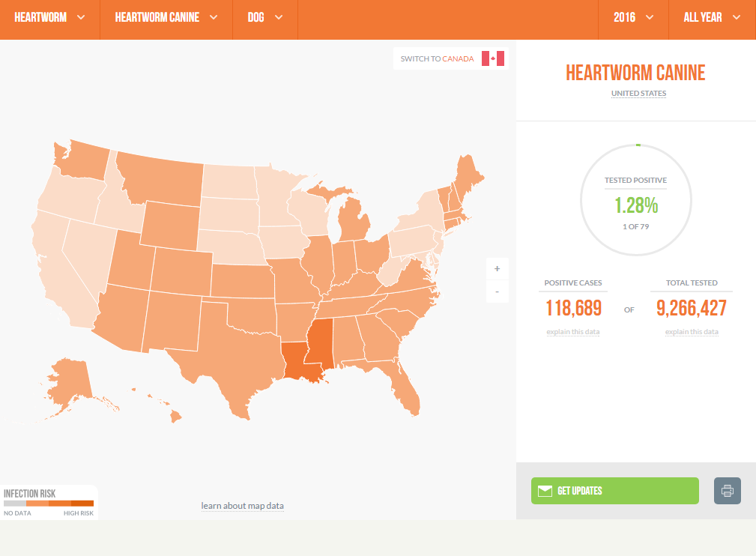Click explain this data under Positive Cases
Screen dimensions: 756x556
click(572, 332)
